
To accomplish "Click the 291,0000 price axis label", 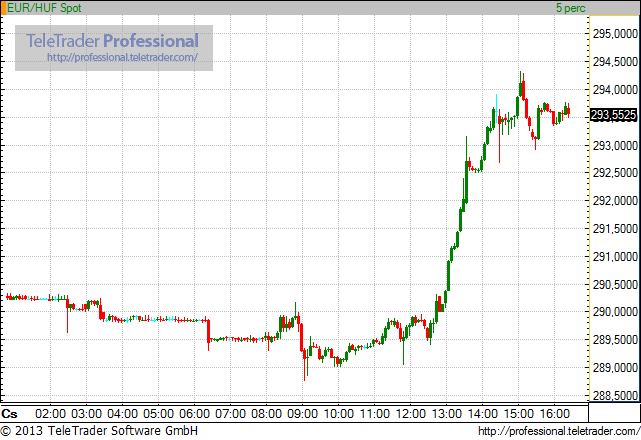I will coord(615,257).
